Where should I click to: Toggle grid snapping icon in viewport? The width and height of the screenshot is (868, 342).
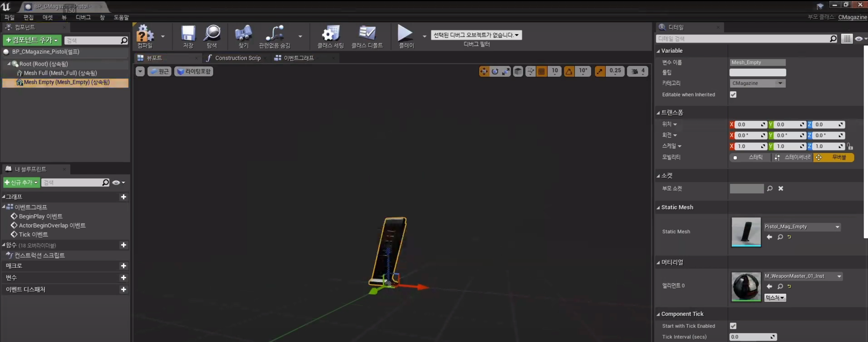542,71
